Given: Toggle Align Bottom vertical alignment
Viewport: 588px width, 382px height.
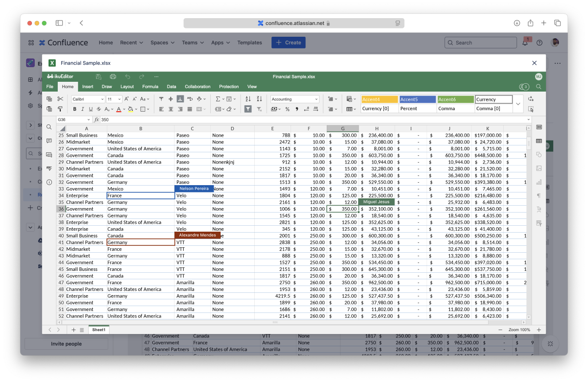Looking at the screenshot, I should 180,99.
